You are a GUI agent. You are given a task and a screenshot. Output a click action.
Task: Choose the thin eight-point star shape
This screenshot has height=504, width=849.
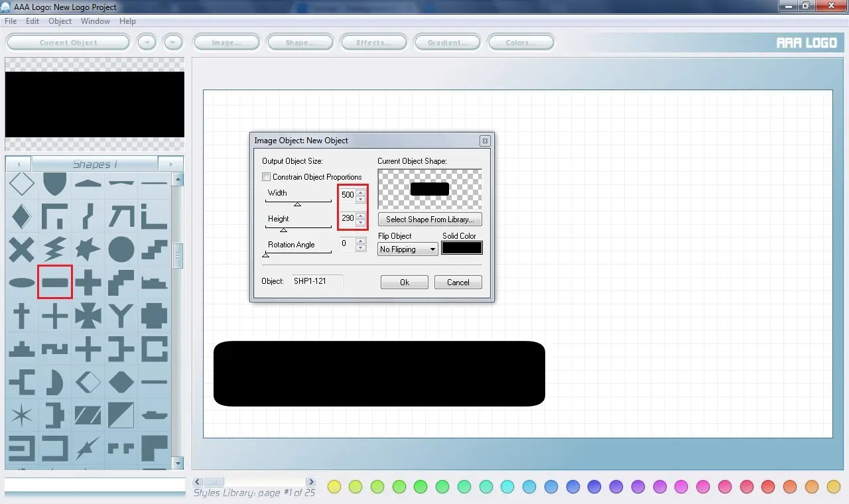click(x=22, y=415)
